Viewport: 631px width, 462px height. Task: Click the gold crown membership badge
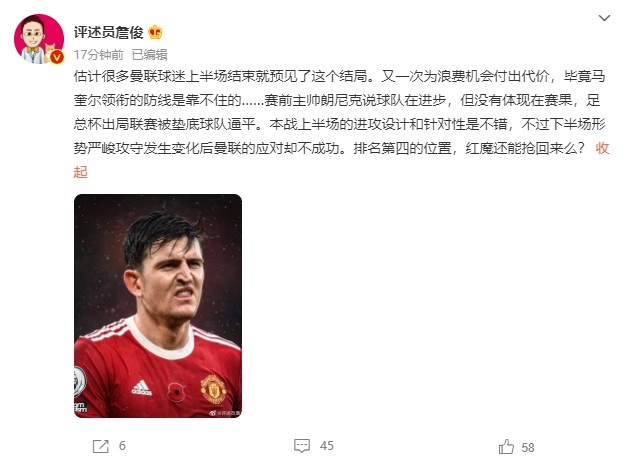[x=155, y=32]
